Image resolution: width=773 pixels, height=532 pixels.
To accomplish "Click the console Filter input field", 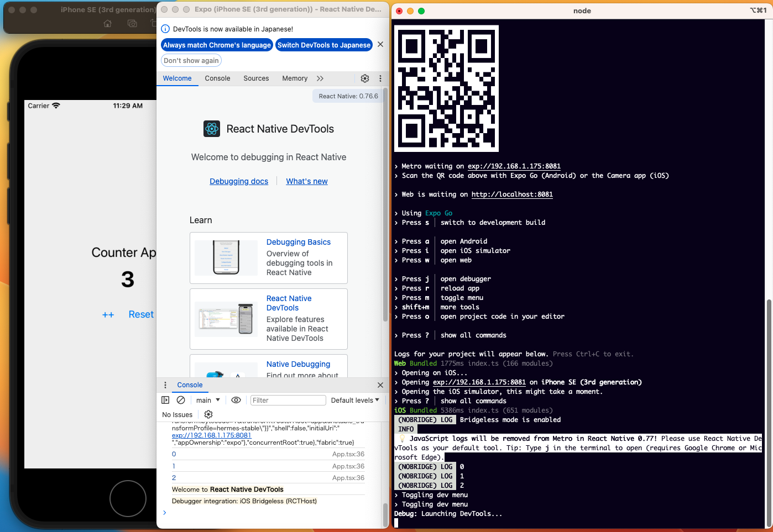I will [x=288, y=400].
